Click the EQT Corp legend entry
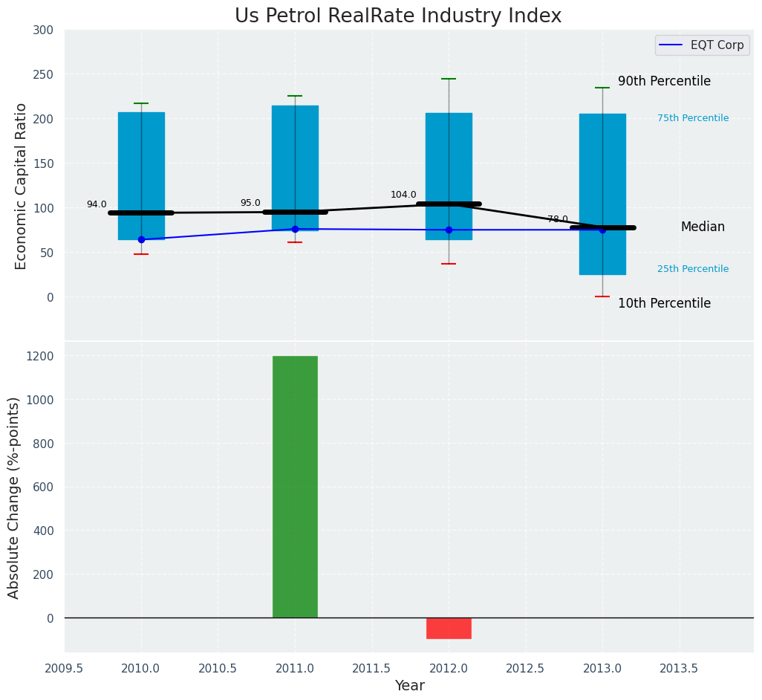 coord(702,45)
